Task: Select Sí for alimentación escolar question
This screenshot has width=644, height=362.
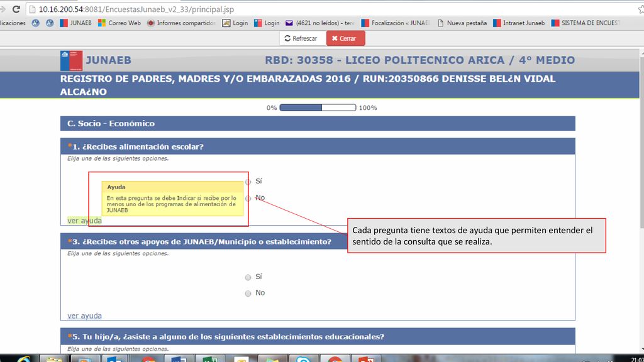Action: [x=248, y=182]
